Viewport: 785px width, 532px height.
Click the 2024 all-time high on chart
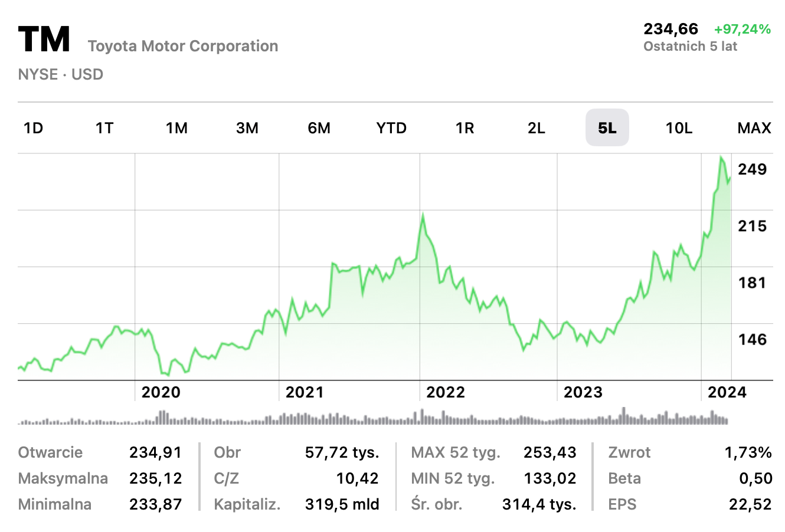point(721,157)
